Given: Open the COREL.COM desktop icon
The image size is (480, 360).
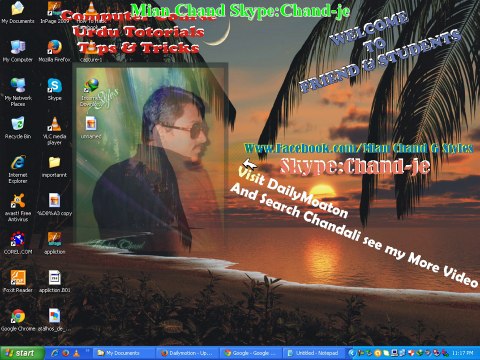Looking at the screenshot, I should pos(18,243).
